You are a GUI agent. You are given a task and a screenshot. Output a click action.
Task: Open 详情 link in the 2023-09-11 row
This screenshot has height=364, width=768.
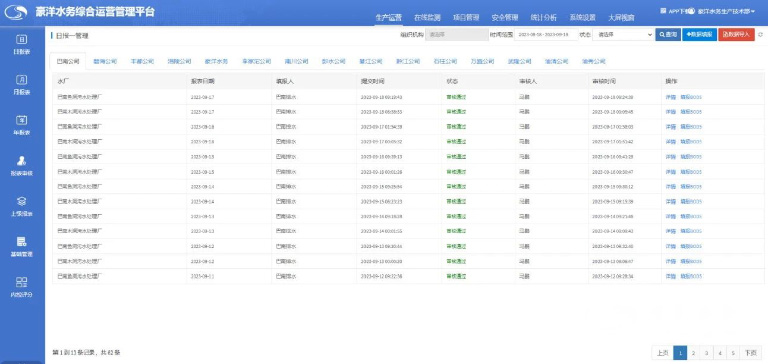tap(671, 276)
